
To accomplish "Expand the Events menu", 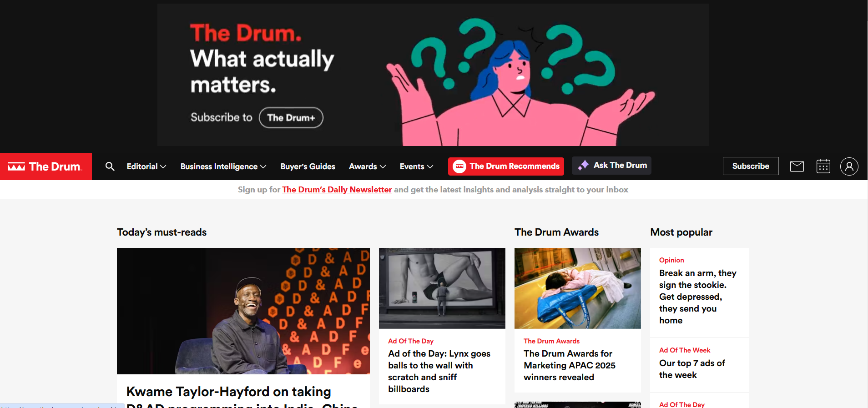I will coord(416,166).
